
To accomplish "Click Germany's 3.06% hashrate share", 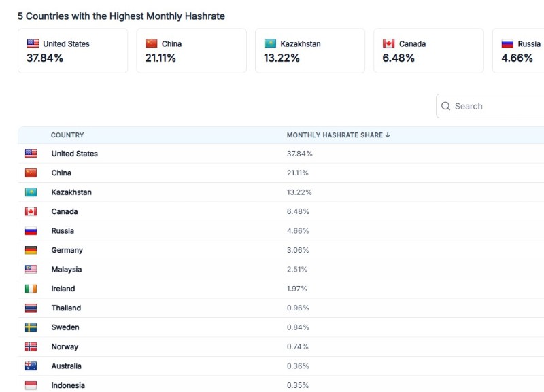I will pos(298,250).
